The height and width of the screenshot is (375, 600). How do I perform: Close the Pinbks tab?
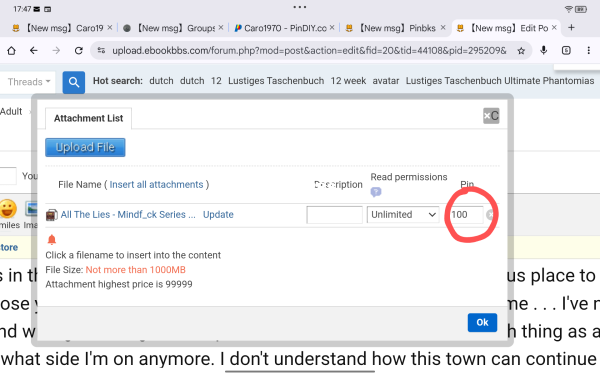click(x=443, y=28)
